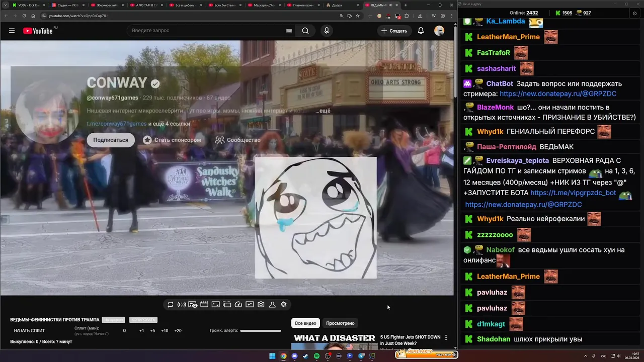Open Chrome extensions puzzle icon
Viewport: 644px width, 362px height.
407,16
